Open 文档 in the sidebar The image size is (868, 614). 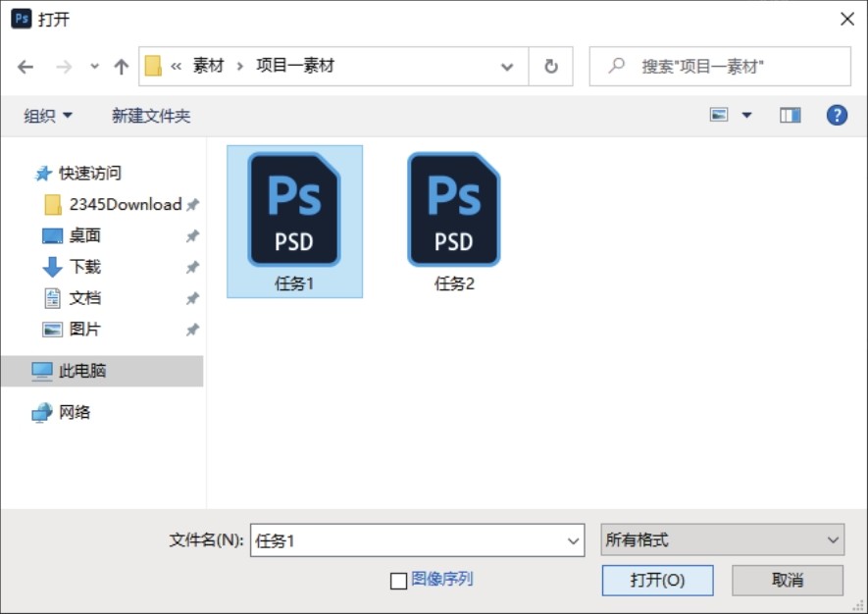84,298
